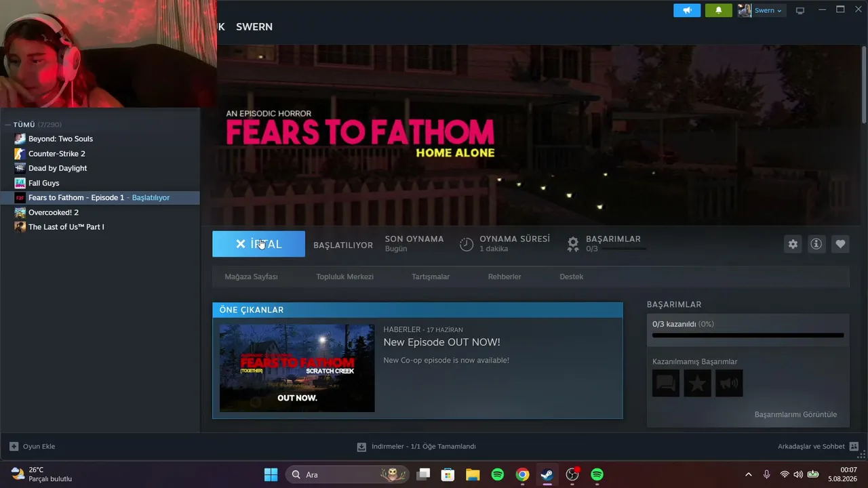Select Beyond: Two Souls in library list
The height and width of the screenshot is (488, 868).
coord(100,139)
